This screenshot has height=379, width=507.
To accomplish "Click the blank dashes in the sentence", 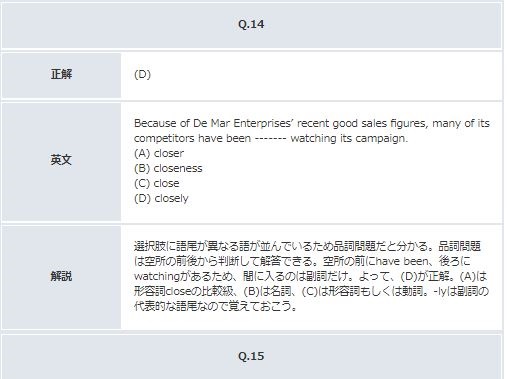I will [270, 138].
